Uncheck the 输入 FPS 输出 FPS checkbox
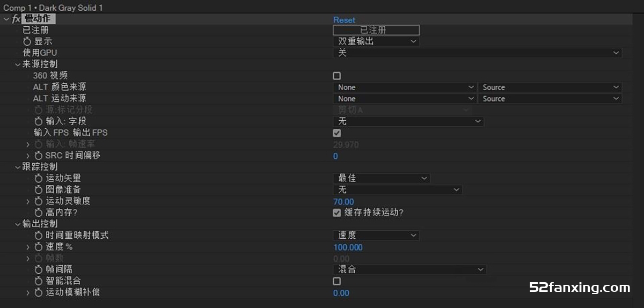Image resolution: width=644 pixels, height=308 pixels. point(337,133)
